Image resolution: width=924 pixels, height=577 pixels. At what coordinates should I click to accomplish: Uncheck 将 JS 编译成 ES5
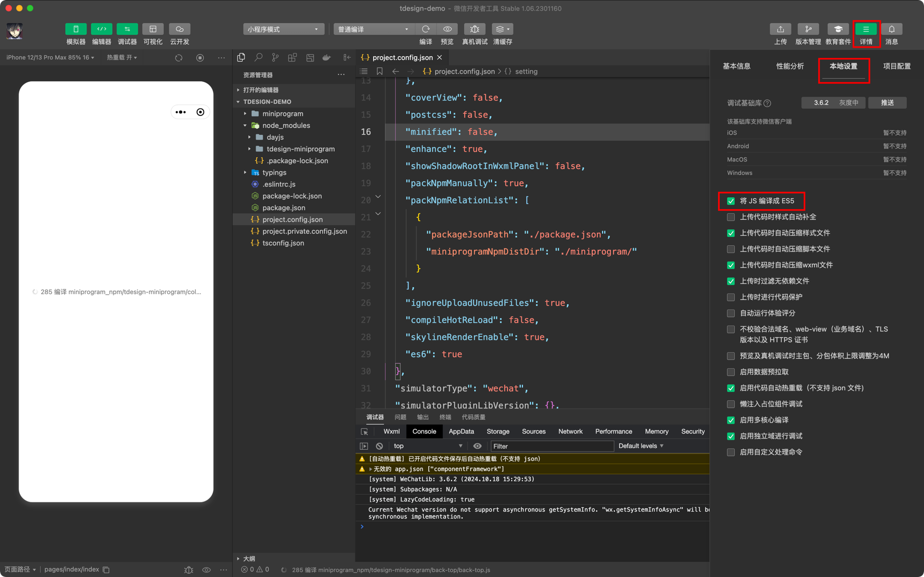pyautogui.click(x=731, y=201)
